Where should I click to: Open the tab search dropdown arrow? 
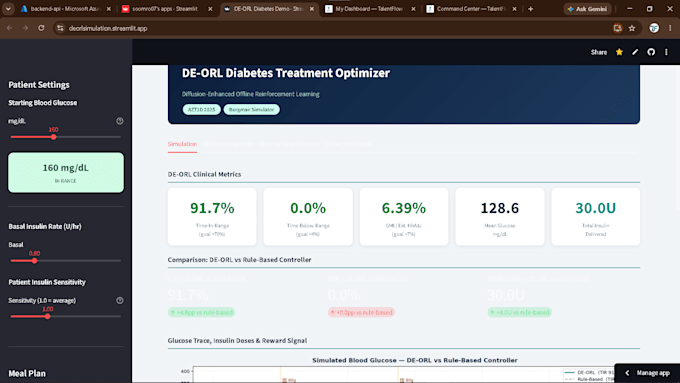click(8, 9)
